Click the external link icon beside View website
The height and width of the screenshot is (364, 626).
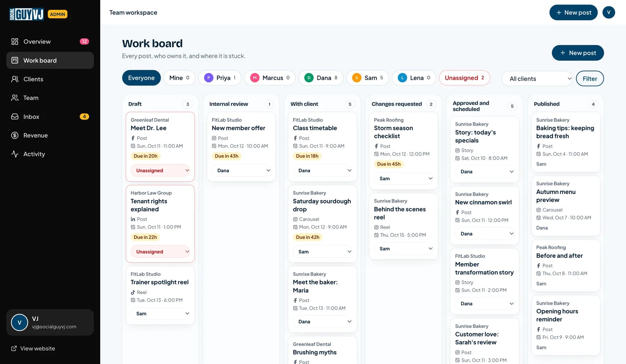pos(14,348)
